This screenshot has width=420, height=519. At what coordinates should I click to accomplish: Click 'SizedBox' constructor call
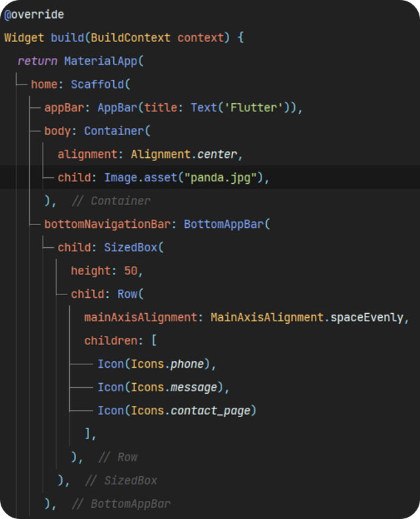point(130,248)
